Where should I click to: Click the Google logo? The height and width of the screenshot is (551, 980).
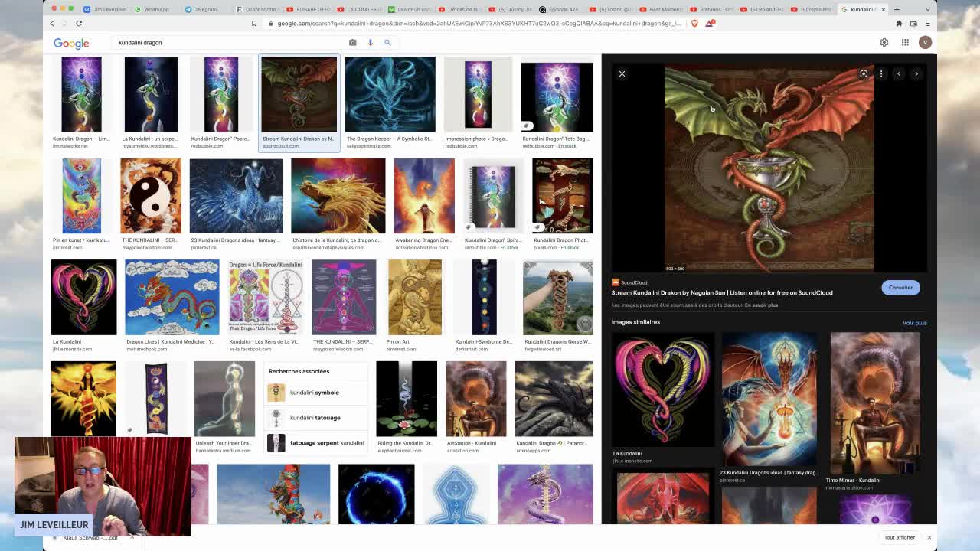71,43
